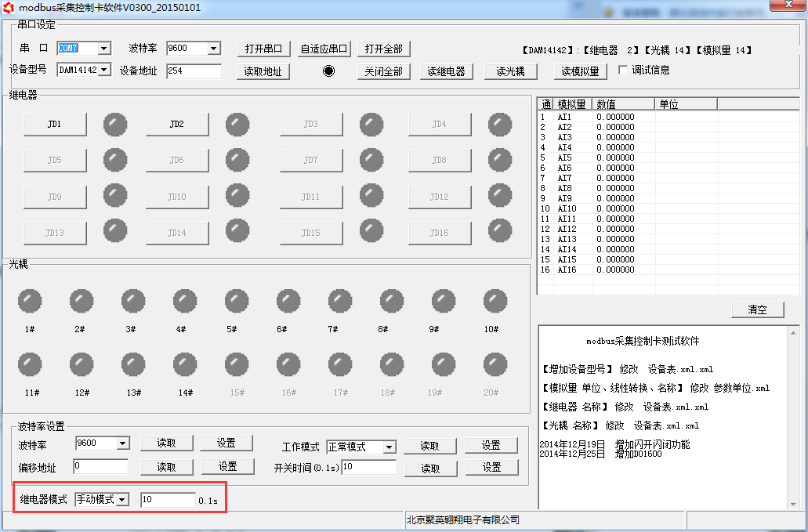Expand the 工作模式 正常模式 dropdown
The width and height of the screenshot is (808, 532).
click(389, 447)
